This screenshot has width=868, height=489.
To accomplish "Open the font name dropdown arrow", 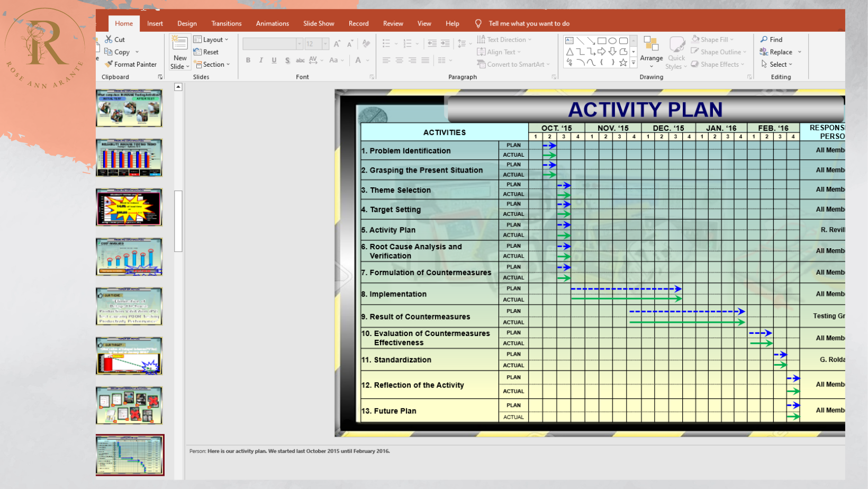I will pyautogui.click(x=300, y=44).
